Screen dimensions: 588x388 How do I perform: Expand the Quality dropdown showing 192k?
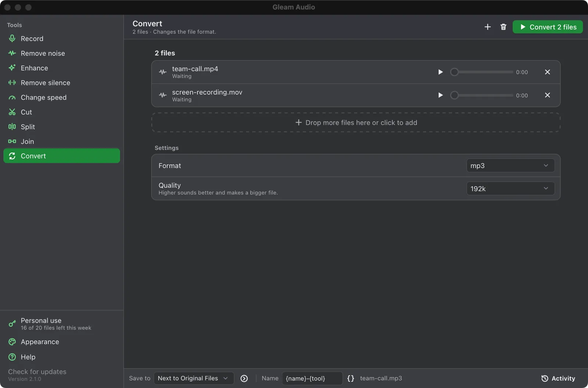click(x=510, y=189)
